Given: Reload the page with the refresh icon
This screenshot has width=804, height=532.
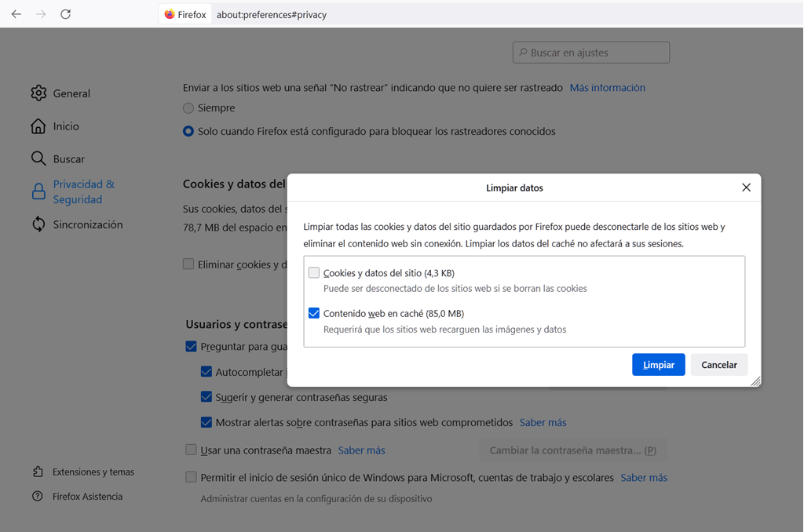Looking at the screenshot, I should point(66,14).
